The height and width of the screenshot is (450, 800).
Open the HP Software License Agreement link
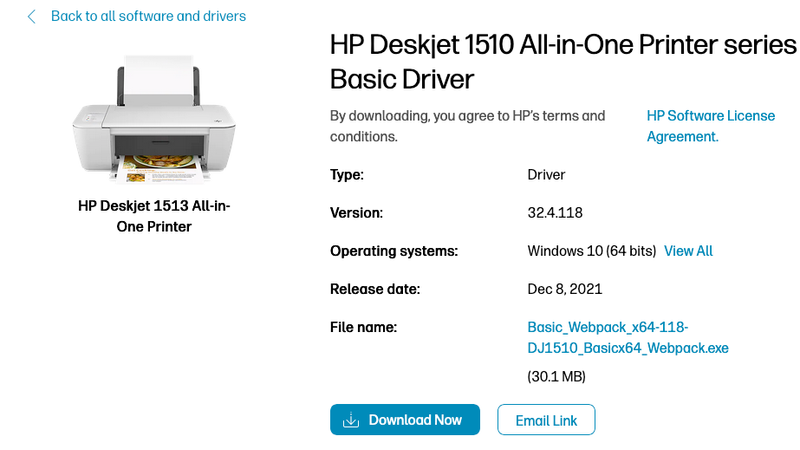(x=711, y=126)
